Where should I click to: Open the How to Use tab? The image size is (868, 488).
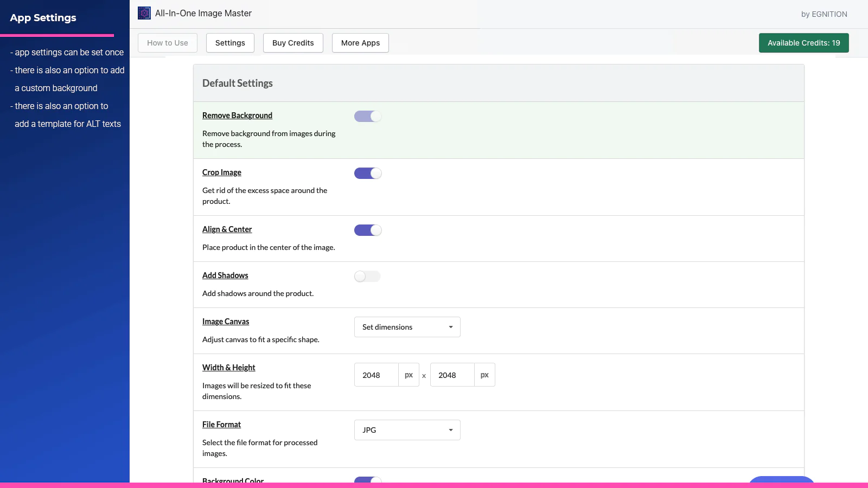[x=167, y=43]
